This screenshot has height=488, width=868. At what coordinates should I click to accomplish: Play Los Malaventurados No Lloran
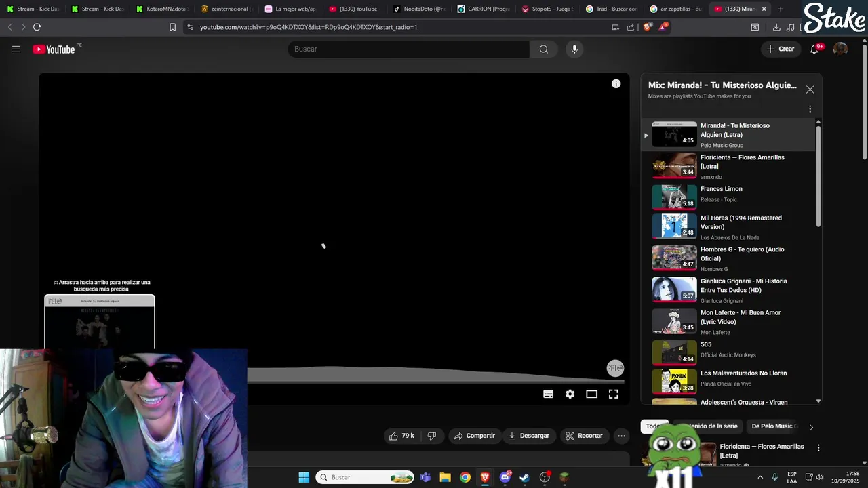click(728, 381)
